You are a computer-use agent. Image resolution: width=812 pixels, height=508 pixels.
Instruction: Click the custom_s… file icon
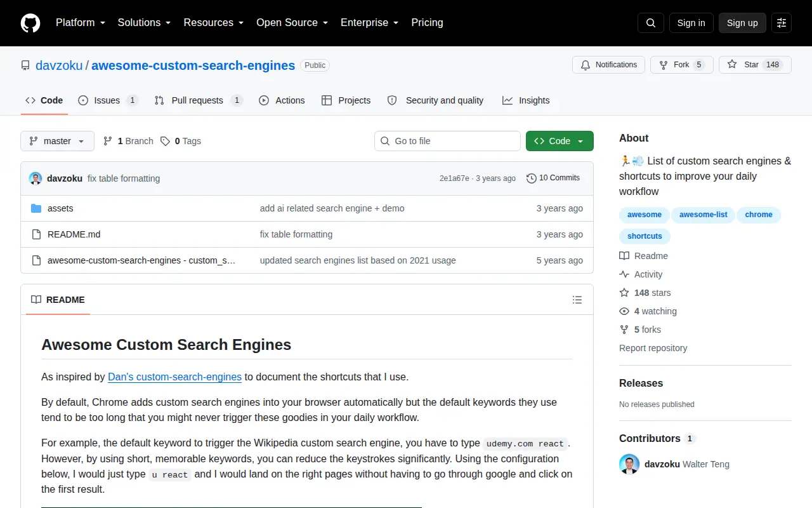(x=36, y=260)
